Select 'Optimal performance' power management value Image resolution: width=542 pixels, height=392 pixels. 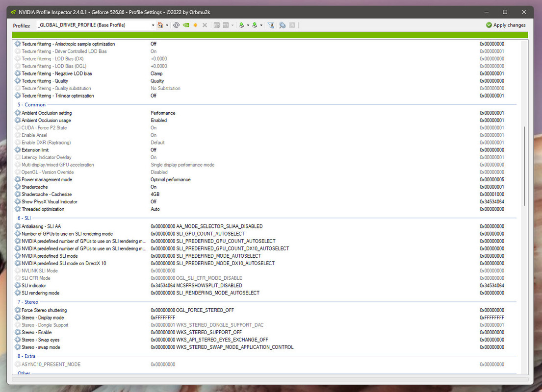170,180
